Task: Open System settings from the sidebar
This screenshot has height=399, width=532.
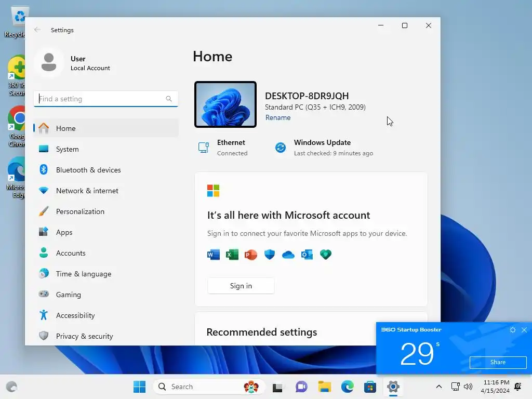Action: tap(106, 149)
